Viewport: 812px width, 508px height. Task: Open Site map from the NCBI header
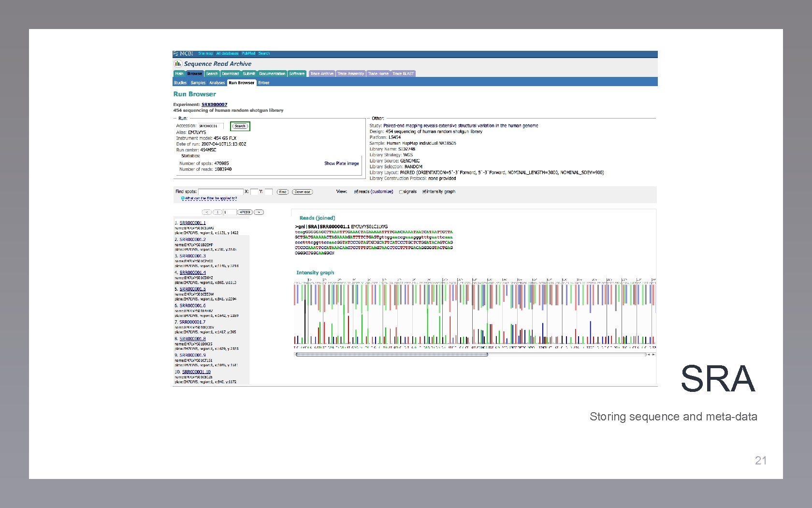coord(206,53)
